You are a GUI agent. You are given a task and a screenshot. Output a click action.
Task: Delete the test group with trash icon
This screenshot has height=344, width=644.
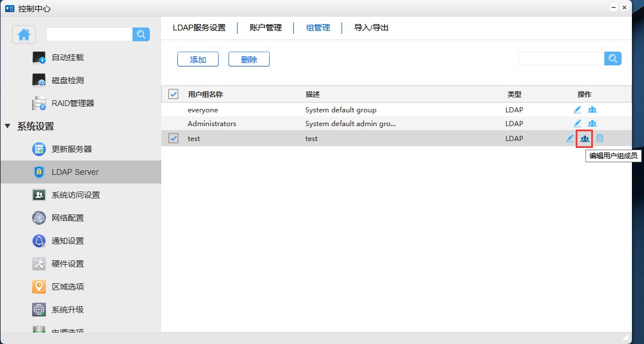tap(600, 138)
